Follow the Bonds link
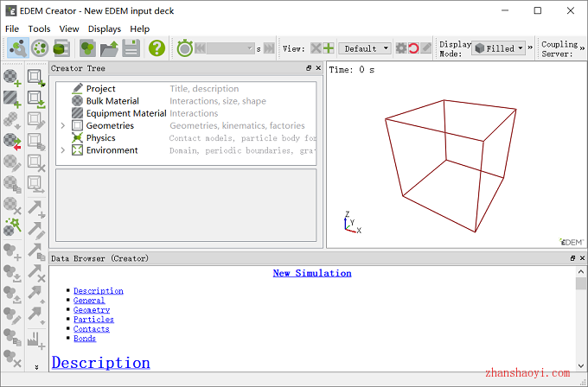Viewport: 588px width, 387px height. [x=85, y=339]
